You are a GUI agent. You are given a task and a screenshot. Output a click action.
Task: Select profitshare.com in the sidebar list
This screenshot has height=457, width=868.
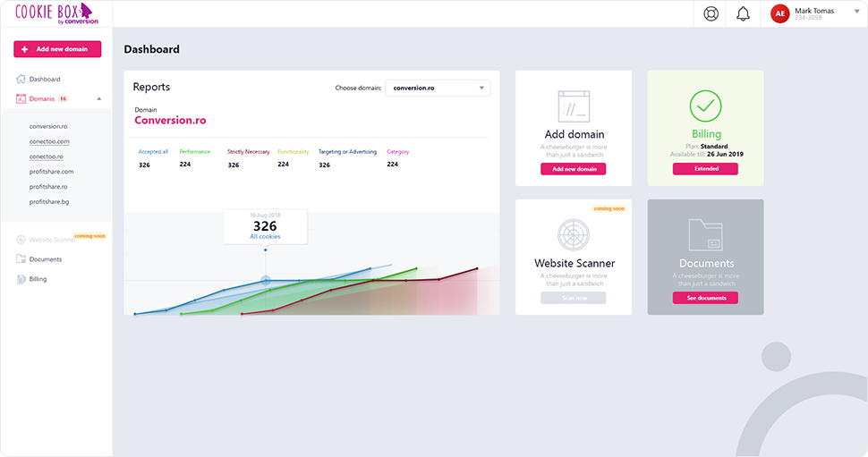[52, 172]
